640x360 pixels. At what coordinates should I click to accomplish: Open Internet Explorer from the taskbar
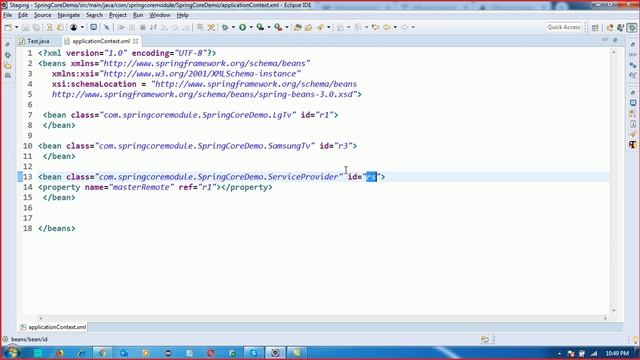81,353
